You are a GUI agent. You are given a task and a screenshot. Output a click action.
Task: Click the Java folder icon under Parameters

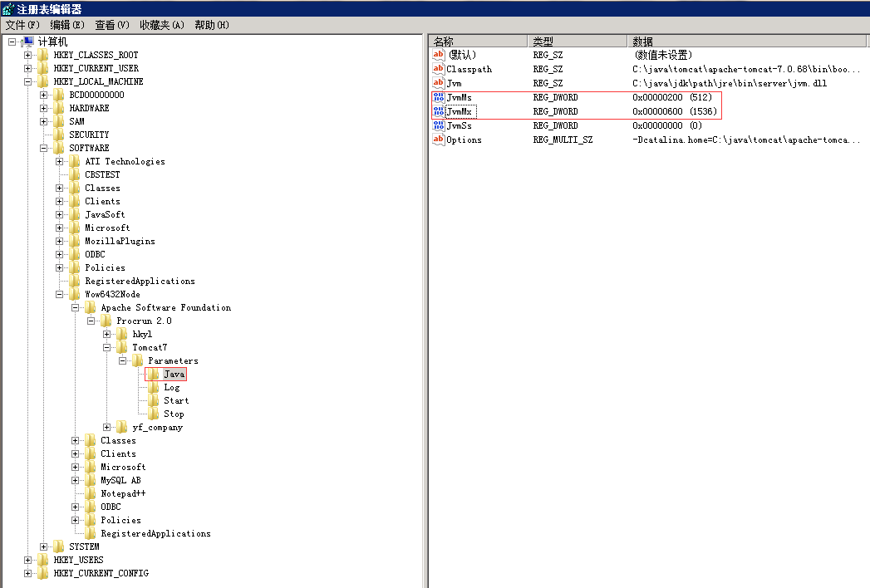pos(153,375)
